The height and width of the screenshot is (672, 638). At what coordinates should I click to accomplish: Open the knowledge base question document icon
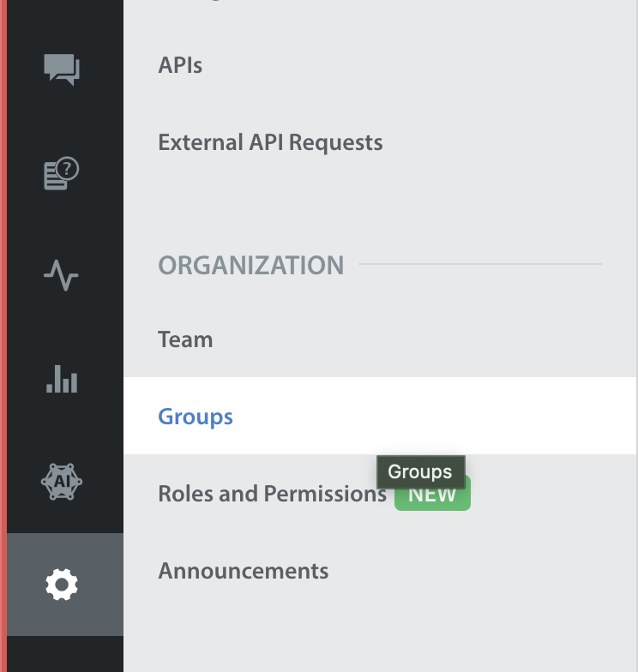click(62, 173)
